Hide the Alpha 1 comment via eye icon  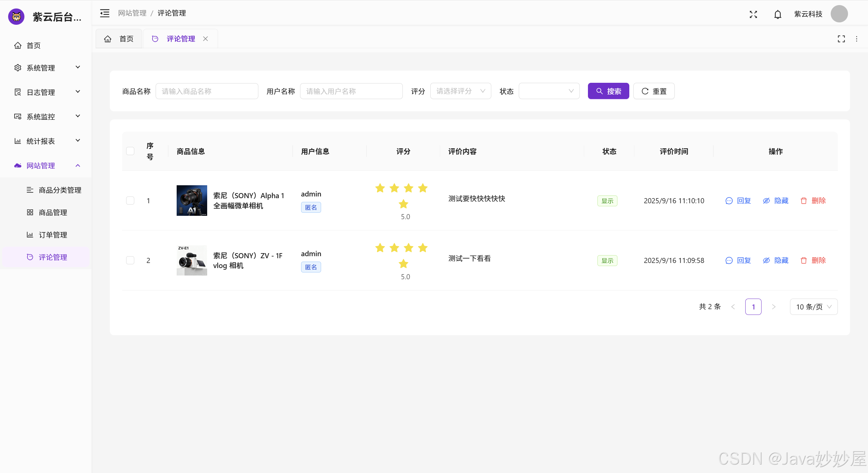pyautogui.click(x=766, y=201)
